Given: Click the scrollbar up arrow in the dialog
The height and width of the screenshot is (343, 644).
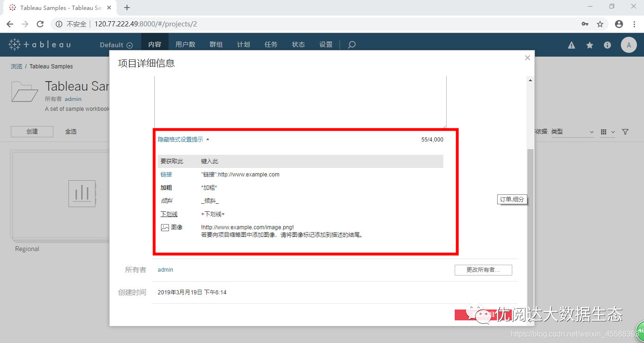Looking at the screenshot, I should 530,81.
